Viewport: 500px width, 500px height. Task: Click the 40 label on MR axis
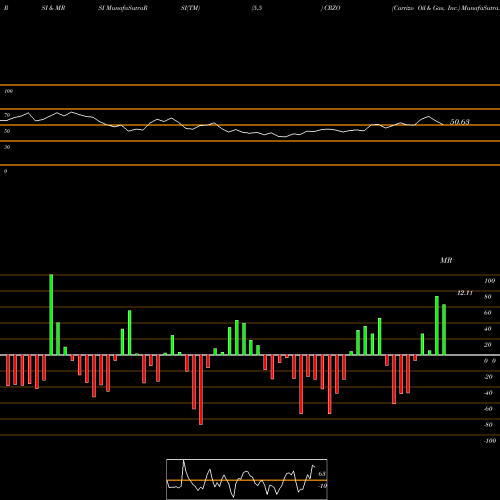click(x=488, y=329)
